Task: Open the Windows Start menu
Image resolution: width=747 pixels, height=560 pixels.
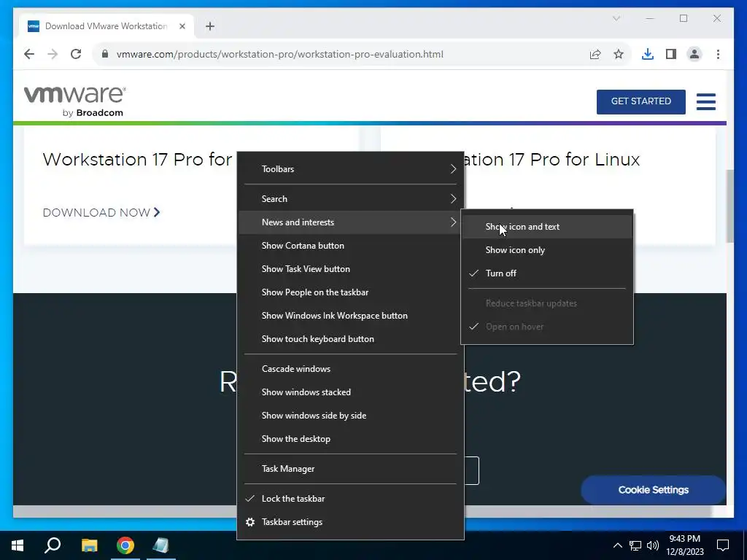Action: click(x=18, y=545)
